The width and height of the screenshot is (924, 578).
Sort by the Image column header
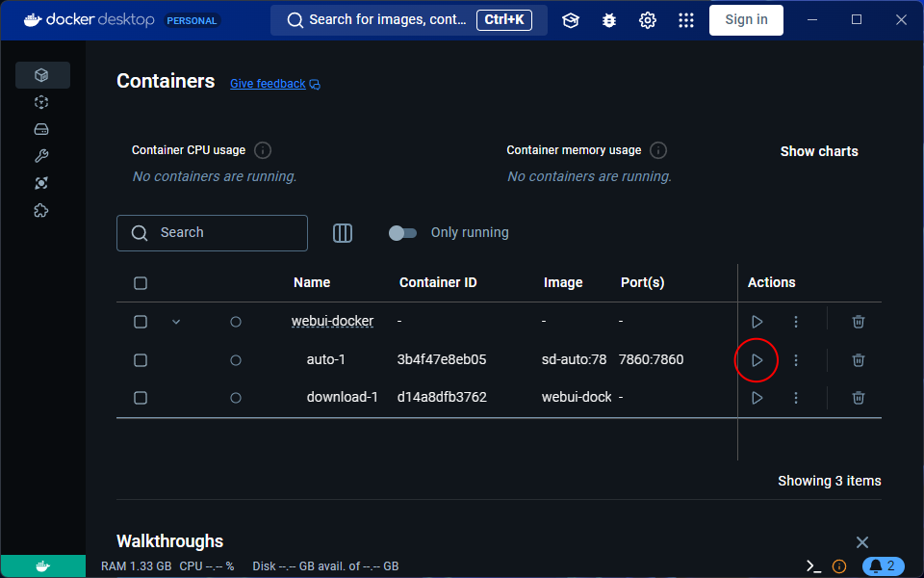563,282
